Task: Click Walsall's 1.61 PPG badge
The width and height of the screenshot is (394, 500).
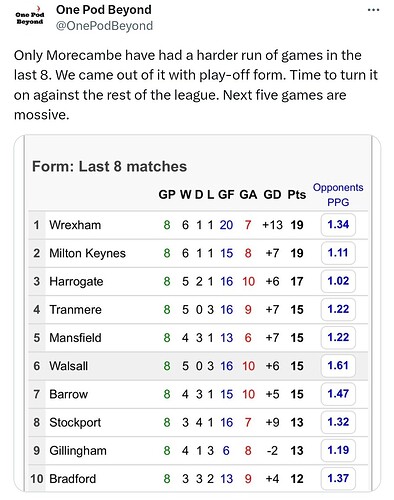Action: point(338,366)
